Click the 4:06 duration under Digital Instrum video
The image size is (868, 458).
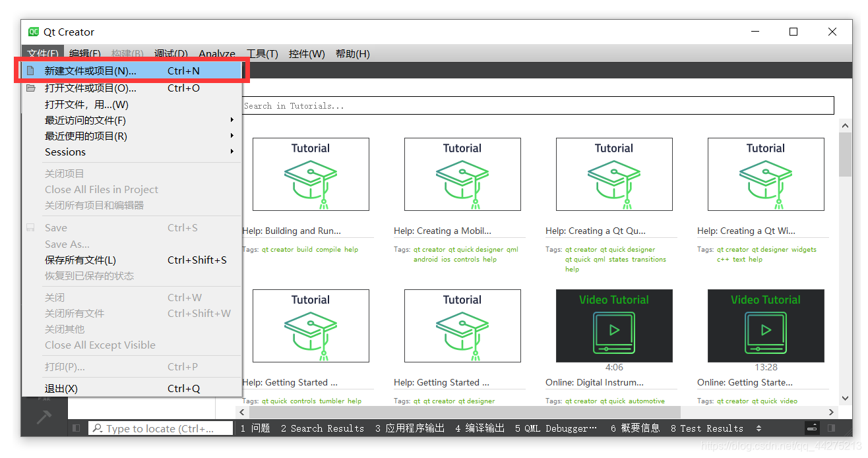[x=614, y=368]
